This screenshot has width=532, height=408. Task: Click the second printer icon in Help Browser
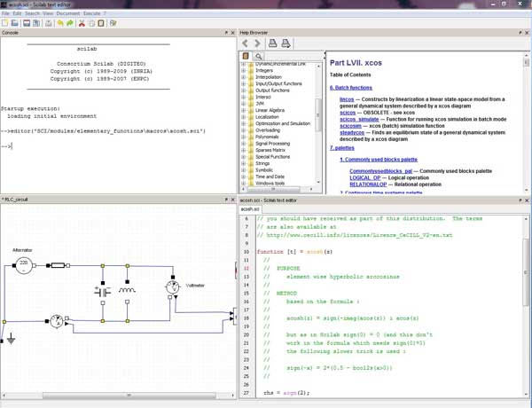[286, 43]
